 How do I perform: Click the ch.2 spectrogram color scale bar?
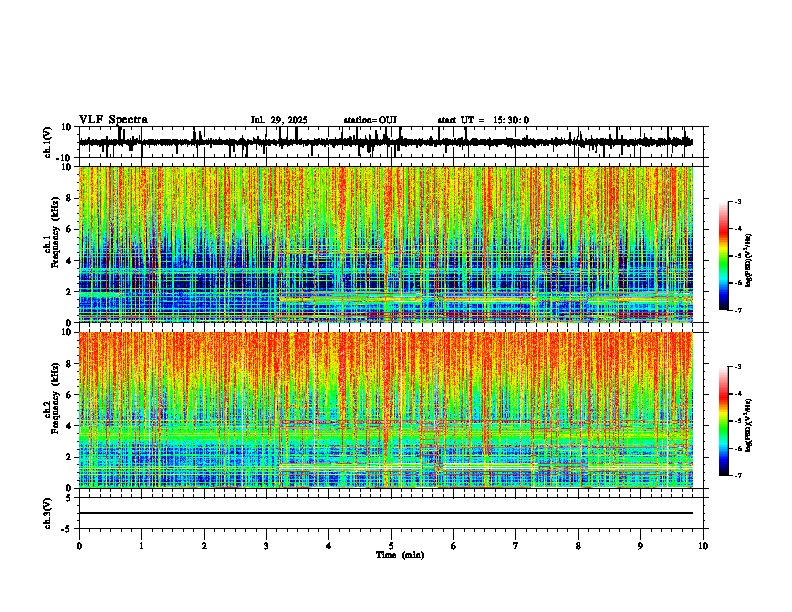click(x=724, y=421)
